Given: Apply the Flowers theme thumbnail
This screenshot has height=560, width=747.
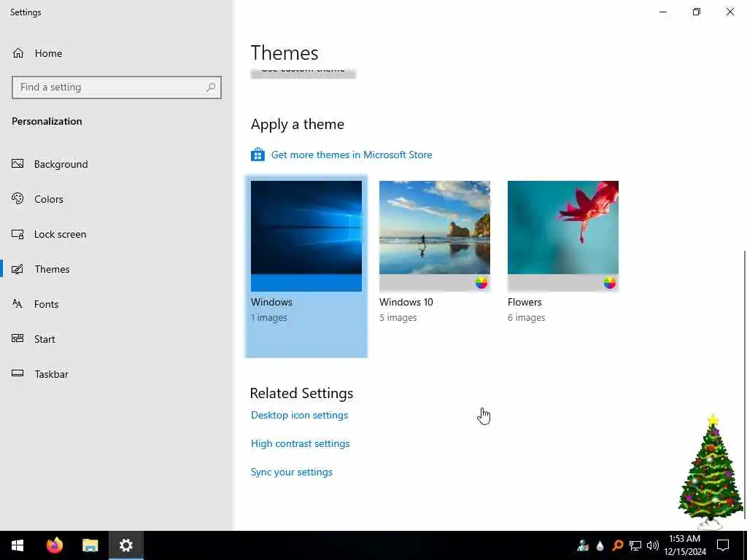Looking at the screenshot, I should tap(563, 236).
